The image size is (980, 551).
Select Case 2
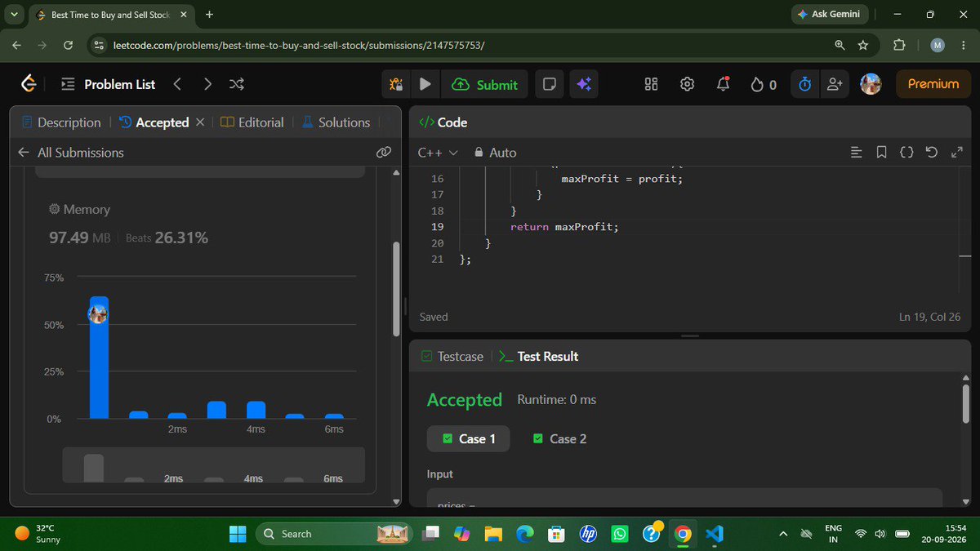click(x=559, y=439)
